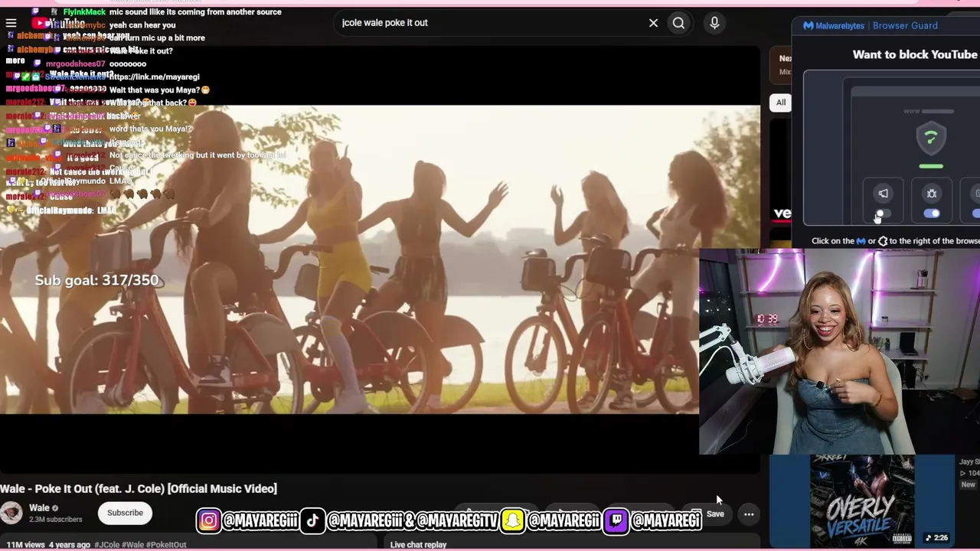This screenshot has width=980, height=551.
Task: Open the Wale channel name link
Action: (39, 508)
